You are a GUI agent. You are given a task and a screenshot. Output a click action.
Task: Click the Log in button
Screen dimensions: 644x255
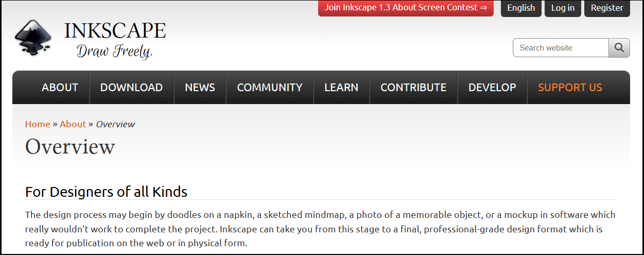tap(563, 8)
